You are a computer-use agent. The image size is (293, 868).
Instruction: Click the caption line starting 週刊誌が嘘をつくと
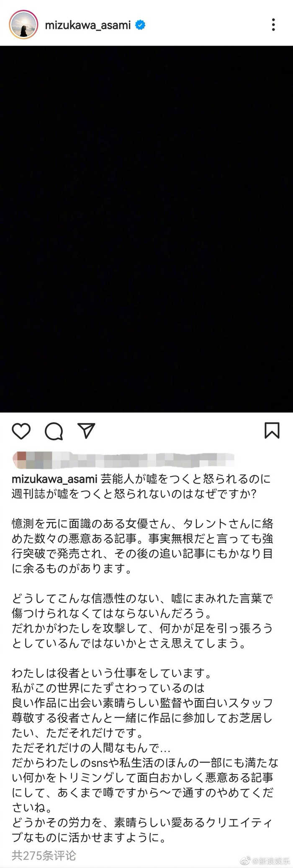[134, 494]
